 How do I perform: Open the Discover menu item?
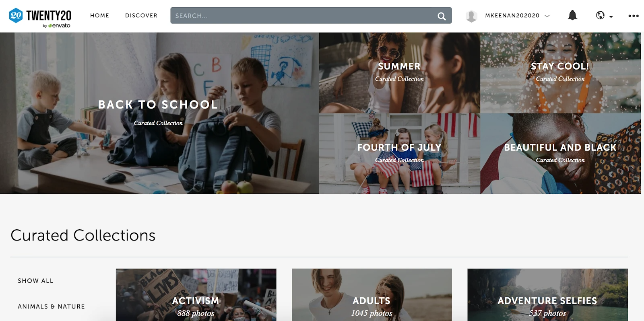[x=141, y=15]
